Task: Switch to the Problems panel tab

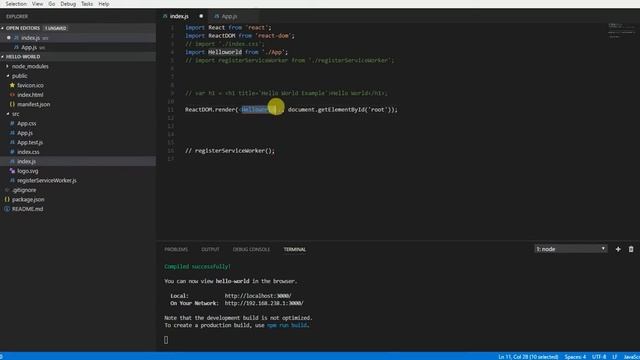Action: point(176,249)
